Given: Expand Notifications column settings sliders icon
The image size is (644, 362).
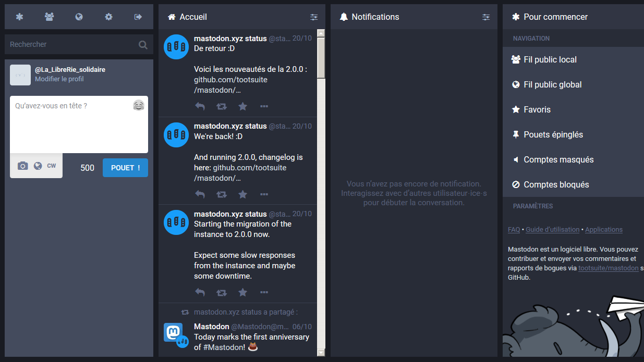Looking at the screenshot, I should [486, 17].
